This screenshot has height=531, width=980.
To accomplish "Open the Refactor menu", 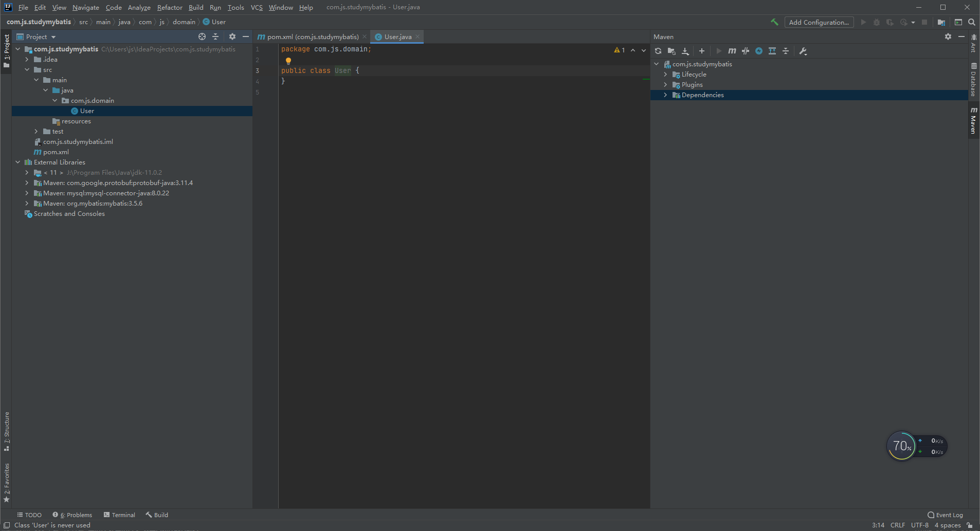I will (x=170, y=7).
